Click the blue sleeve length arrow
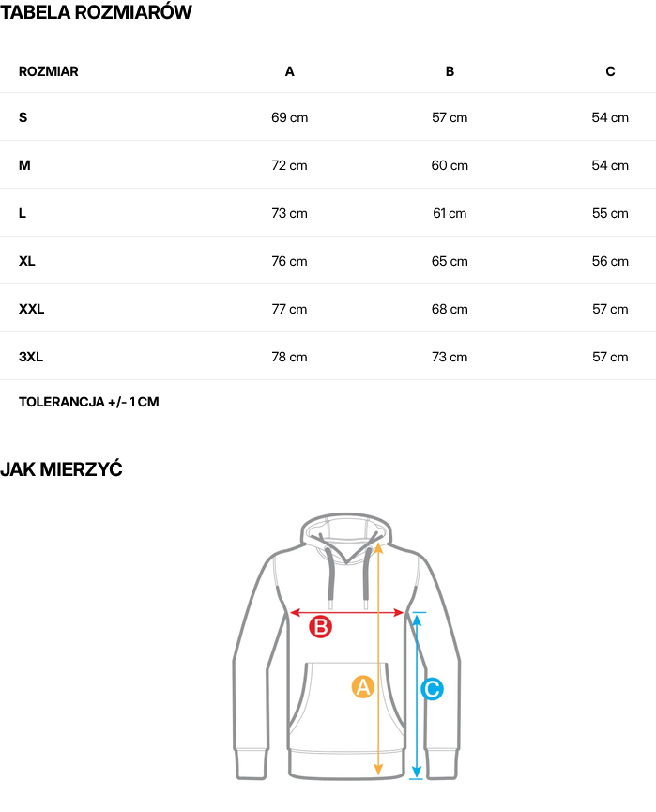This screenshot has width=656, height=812. [x=417, y=696]
